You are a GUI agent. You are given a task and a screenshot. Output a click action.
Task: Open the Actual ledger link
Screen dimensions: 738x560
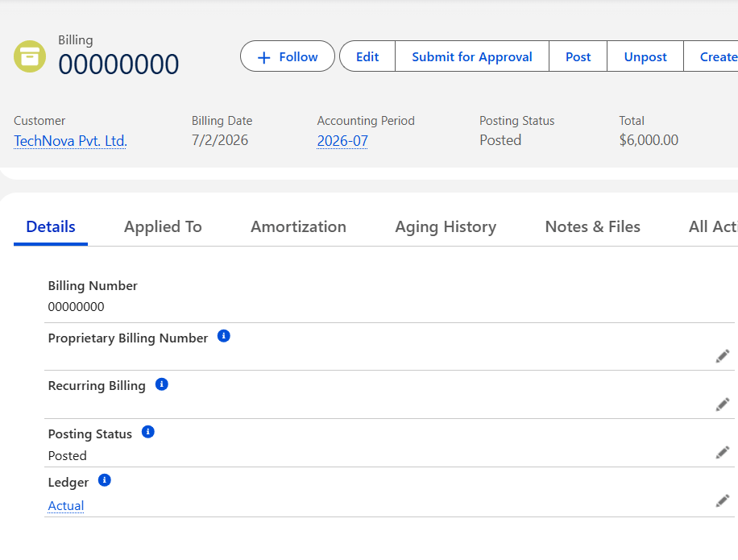point(66,505)
